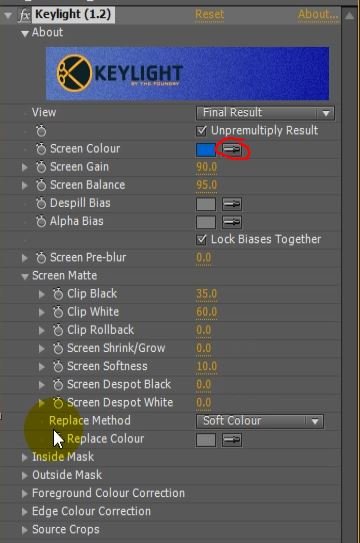This screenshot has width=360, height=543.
Task: Click the Clip White value 60.0
Action: (207, 312)
